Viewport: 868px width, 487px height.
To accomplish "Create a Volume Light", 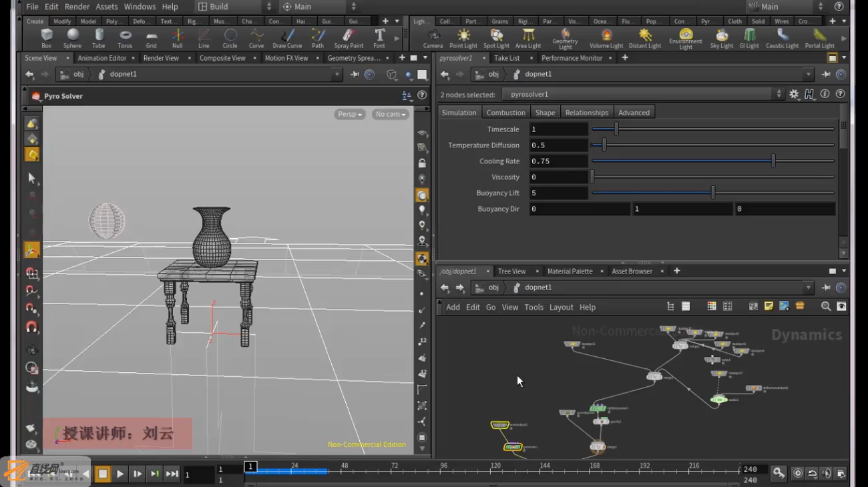I will (x=606, y=38).
